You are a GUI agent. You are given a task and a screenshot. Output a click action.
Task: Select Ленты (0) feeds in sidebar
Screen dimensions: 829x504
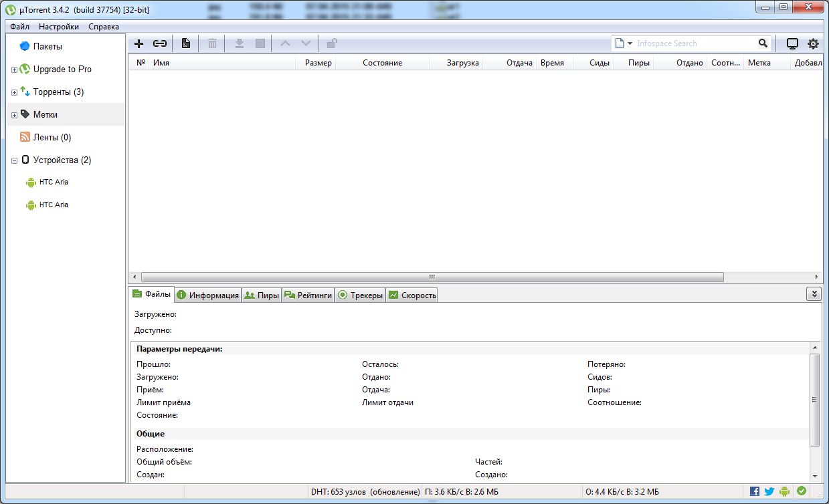click(x=52, y=137)
